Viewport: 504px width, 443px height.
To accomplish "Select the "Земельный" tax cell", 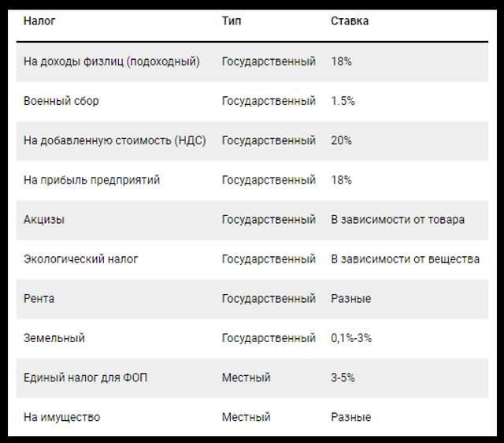I will (x=54, y=338).
